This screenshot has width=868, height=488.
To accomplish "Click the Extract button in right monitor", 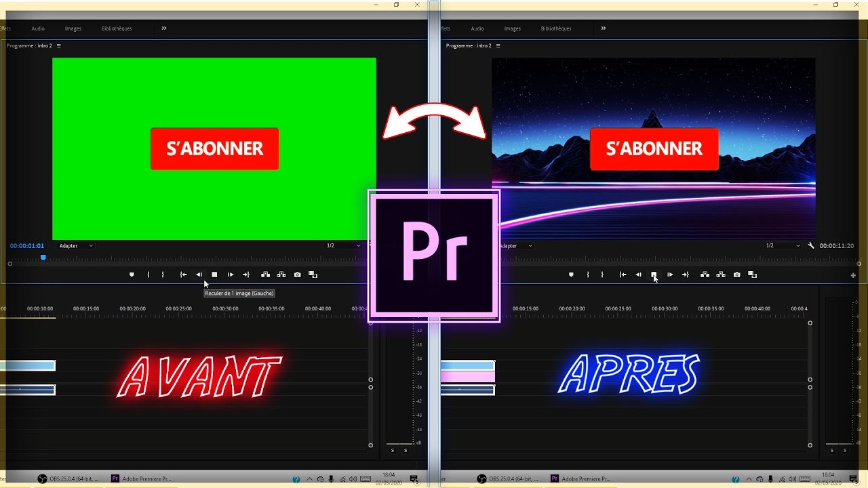I will tap(720, 274).
